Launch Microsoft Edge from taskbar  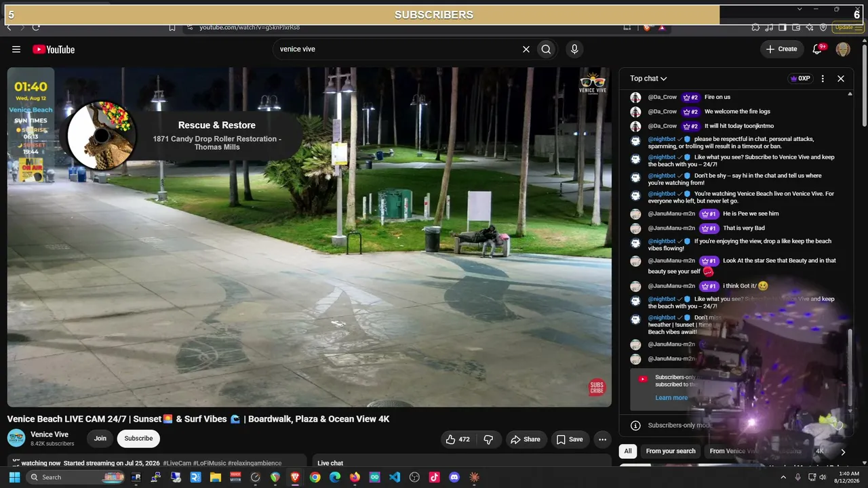click(x=335, y=477)
